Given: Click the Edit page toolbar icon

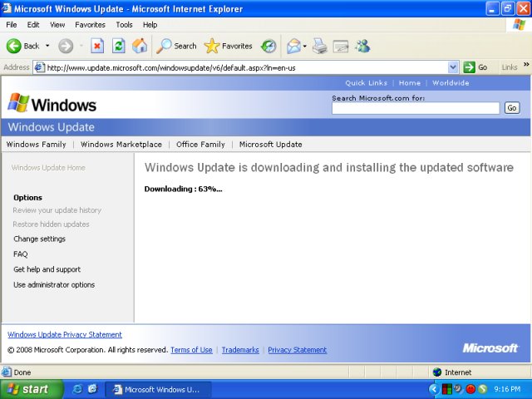Looking at the screenshot, I should click(341, 46).
